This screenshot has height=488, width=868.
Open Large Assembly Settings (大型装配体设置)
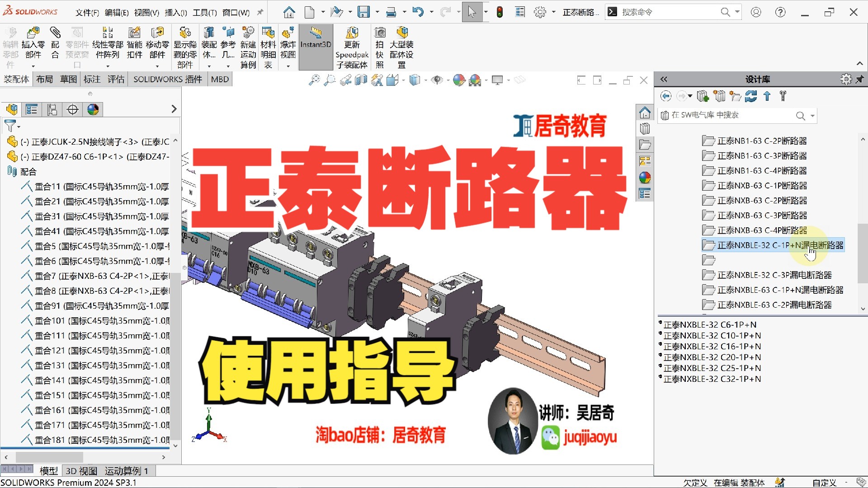[x=401, y=47]
